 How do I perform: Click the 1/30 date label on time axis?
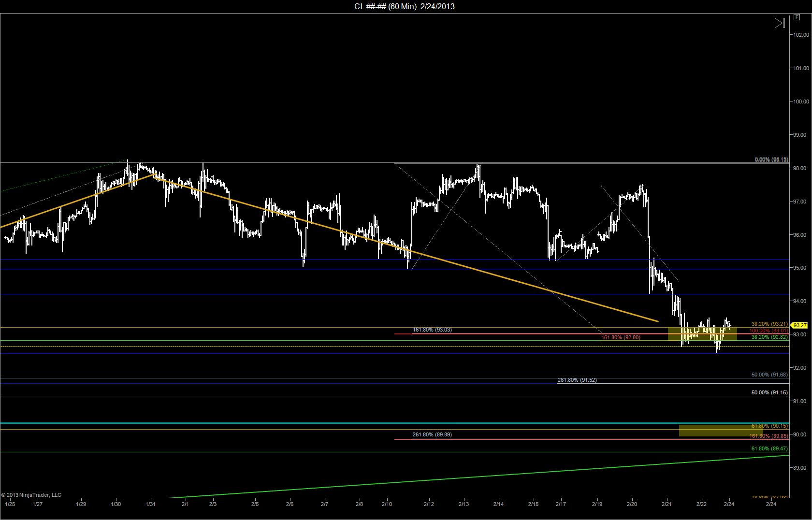click(x=116, y=504)
